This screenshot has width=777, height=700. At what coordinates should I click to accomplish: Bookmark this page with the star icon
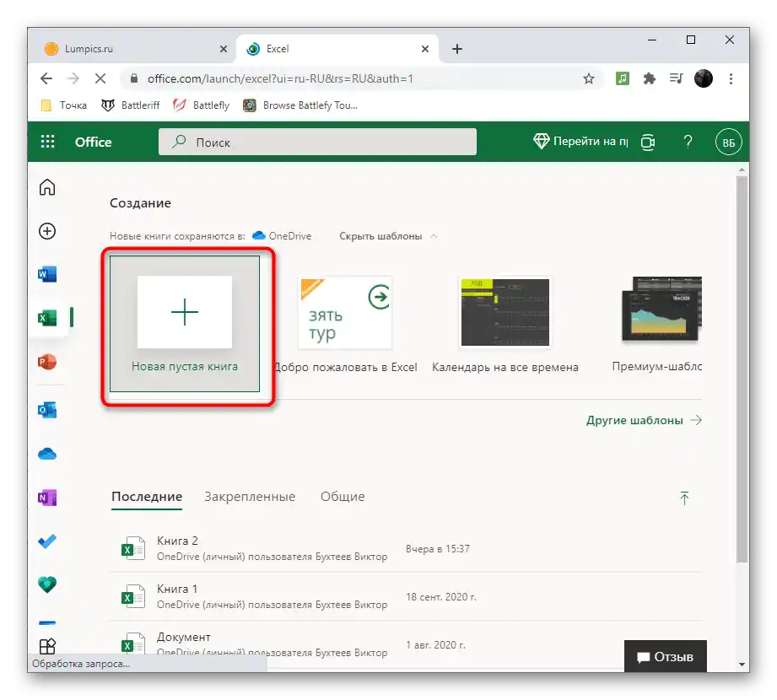click(588, 78)
